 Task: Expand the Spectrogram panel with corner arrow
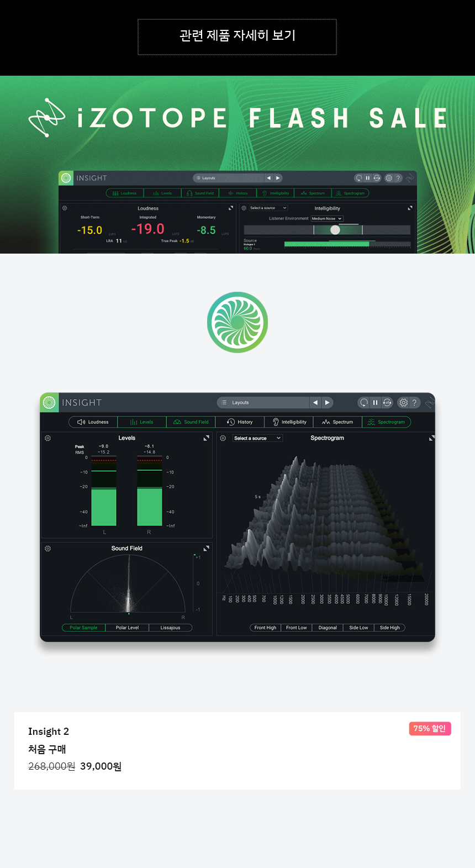click(432, 438)
